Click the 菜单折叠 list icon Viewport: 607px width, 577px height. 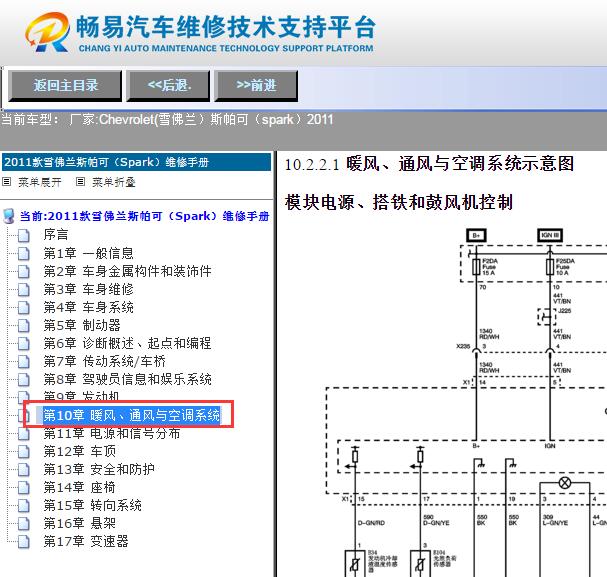[x=80, y=181]
